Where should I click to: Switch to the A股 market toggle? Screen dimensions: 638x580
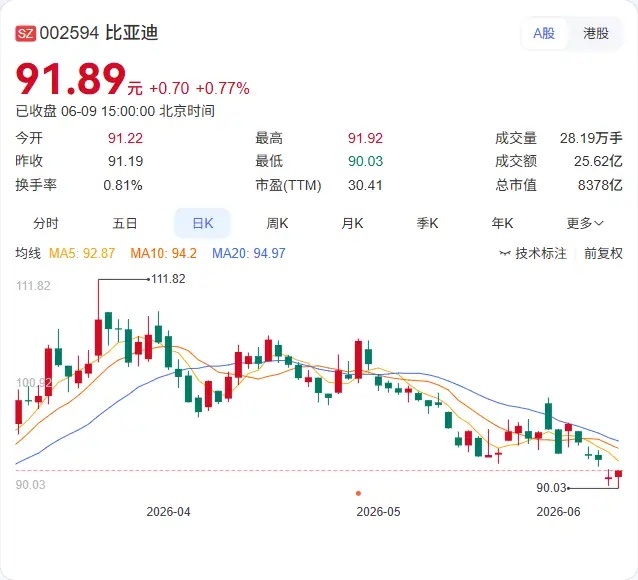(544, 33)
